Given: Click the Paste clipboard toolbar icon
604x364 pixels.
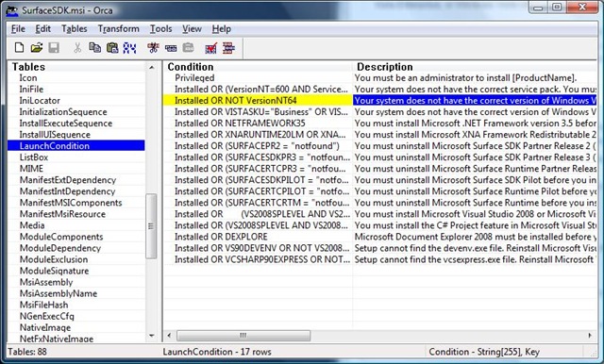Looking at the screenshot, I should (x=112, y=48).
